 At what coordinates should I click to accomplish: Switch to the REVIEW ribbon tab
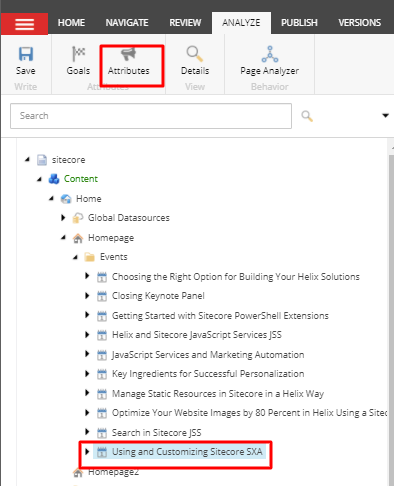[x=185, y=23]
